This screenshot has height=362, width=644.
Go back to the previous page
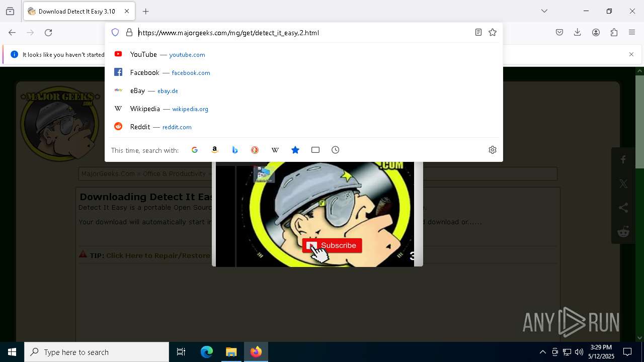click(x=12, y=33)
